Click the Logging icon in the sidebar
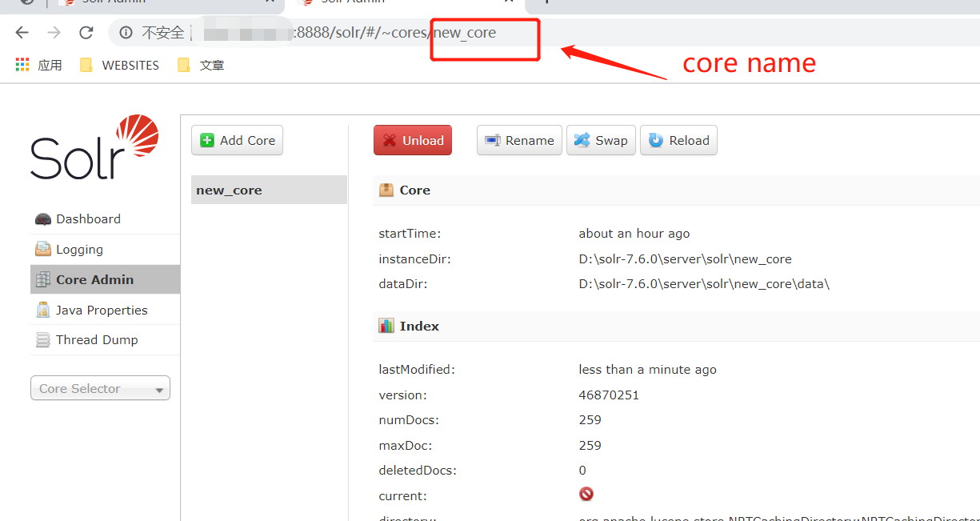The width and height of the screenshot is (980, 521). click(x=42, y=249)
